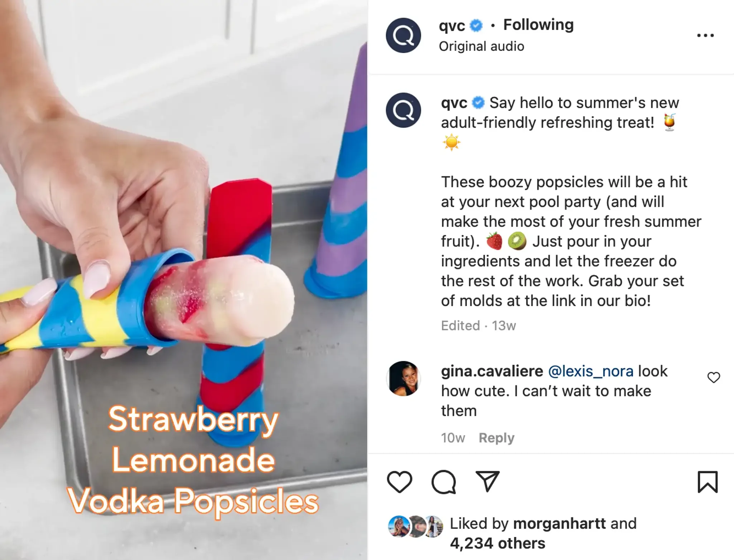
Task: Click the popsicle video to pause
Action: [183, 280]
